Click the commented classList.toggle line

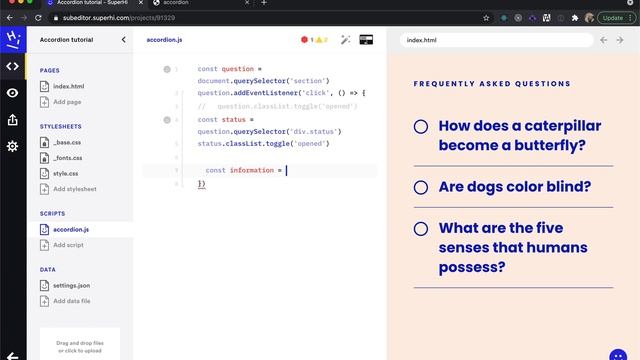click(278, 106)
